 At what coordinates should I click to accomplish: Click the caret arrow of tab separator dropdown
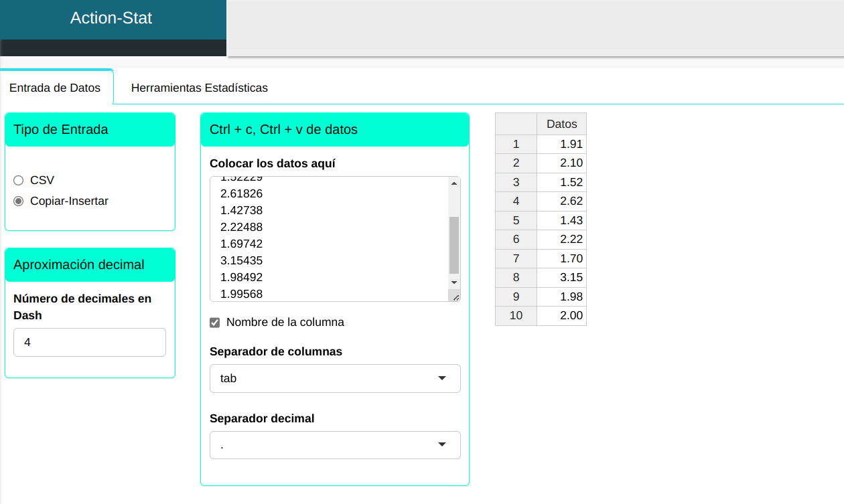click(441, 378)
